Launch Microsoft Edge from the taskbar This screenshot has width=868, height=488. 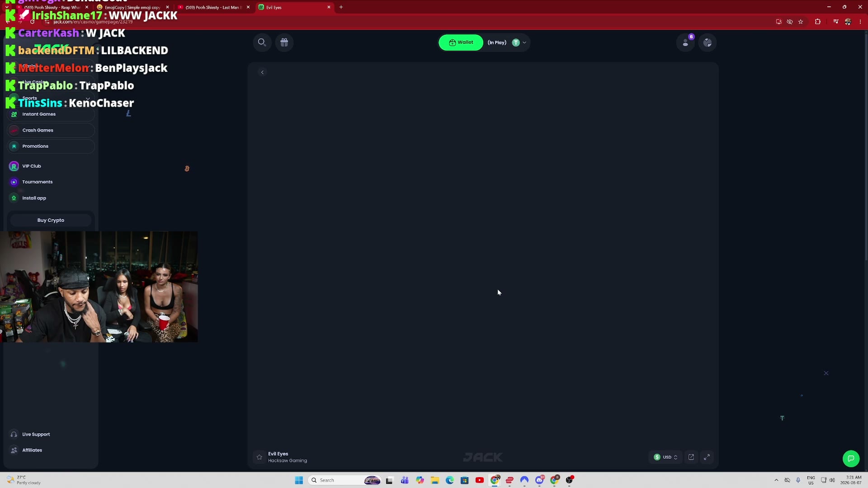coord(450,480)
